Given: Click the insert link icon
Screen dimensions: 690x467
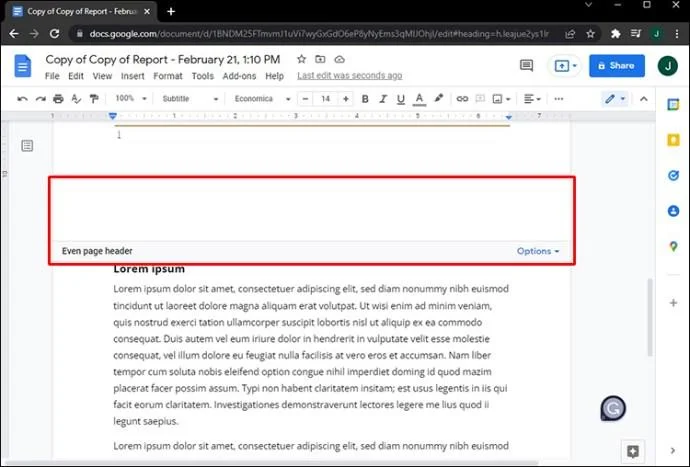Looking at the screenshot, I should pos(462,99).
